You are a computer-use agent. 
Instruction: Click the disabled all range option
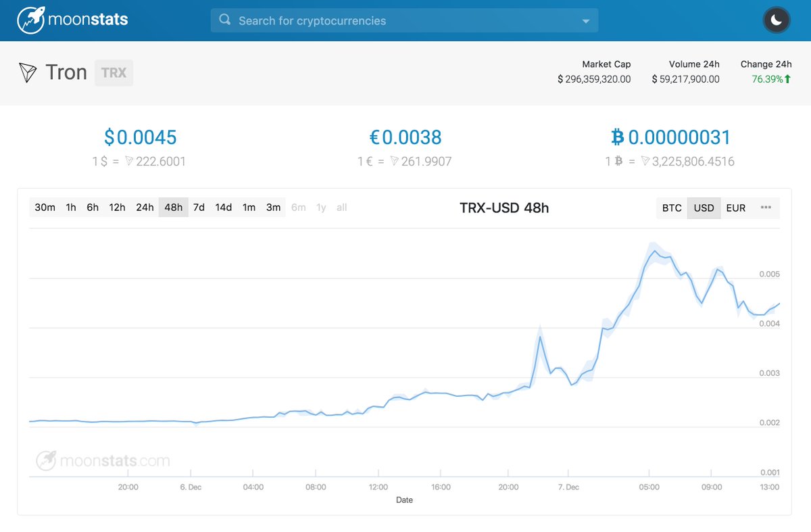pos(342,208)
